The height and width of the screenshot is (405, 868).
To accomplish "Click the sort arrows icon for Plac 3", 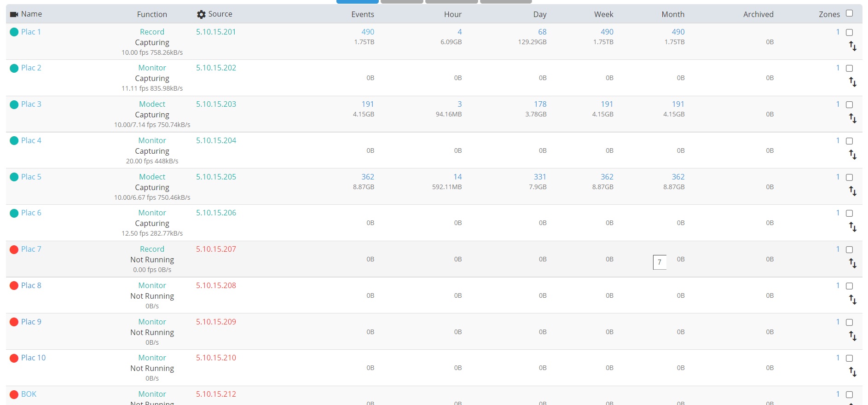I will click(x=852, y=118).
